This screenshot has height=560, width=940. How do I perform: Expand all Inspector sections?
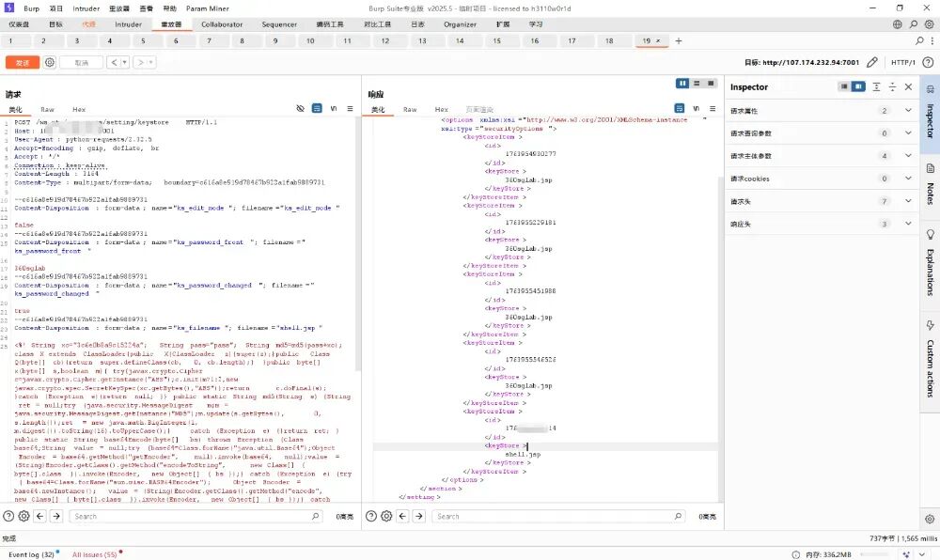pos(876,86)
